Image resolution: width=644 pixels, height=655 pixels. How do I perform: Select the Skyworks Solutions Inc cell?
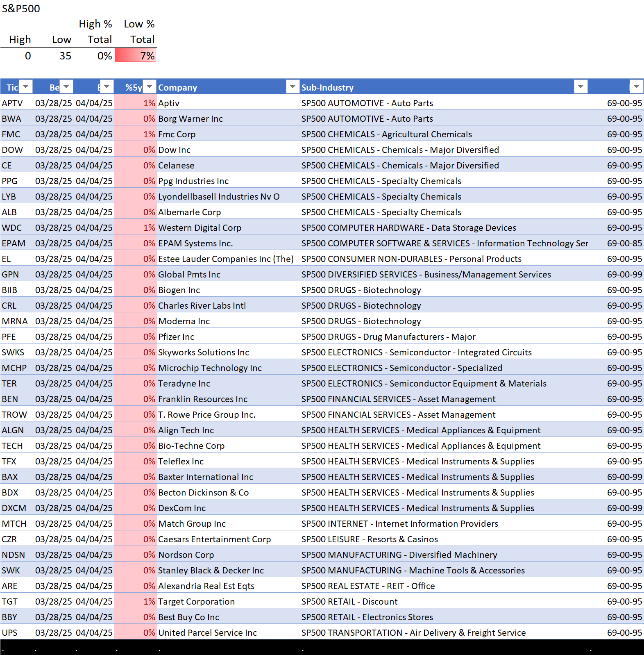[x=228, y=352]
